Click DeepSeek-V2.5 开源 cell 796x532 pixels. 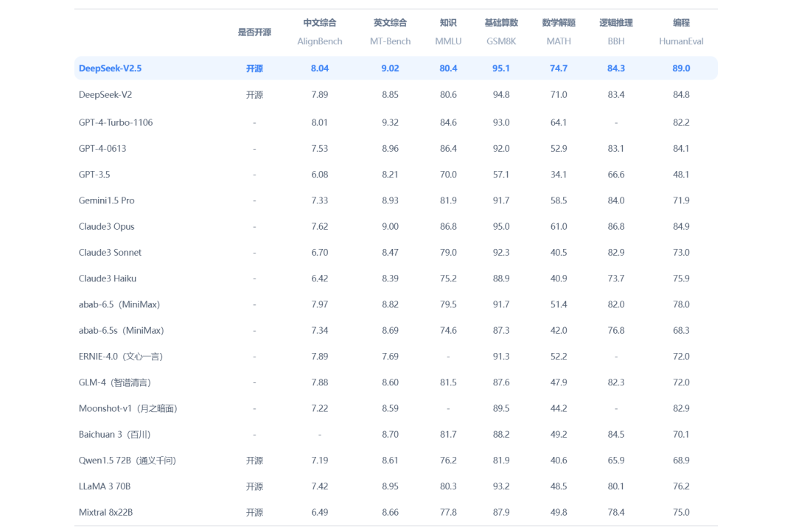tap(254, 68)
